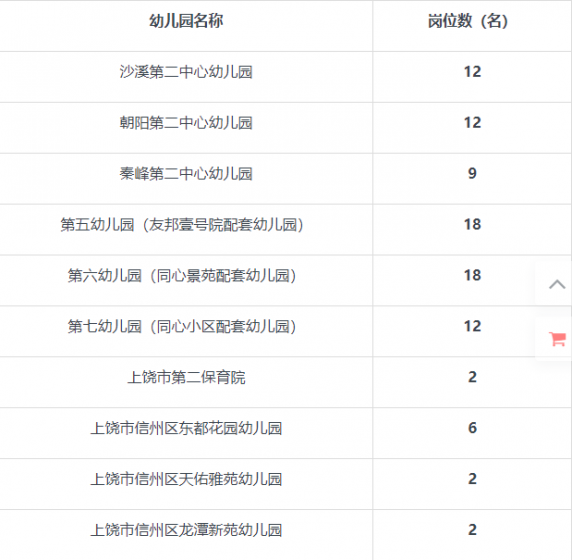Click the scroll-to-top chevron icon
The width and height of the screenshot is (572, 560).
point(557,284)
